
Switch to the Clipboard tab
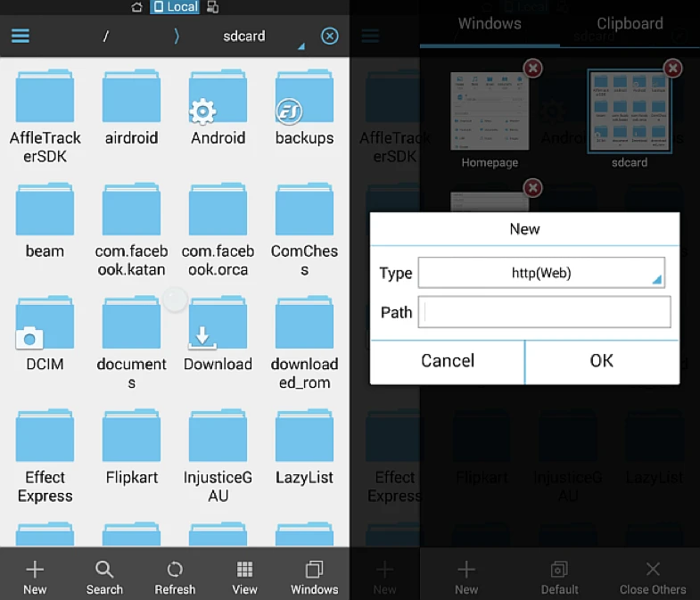630,24
